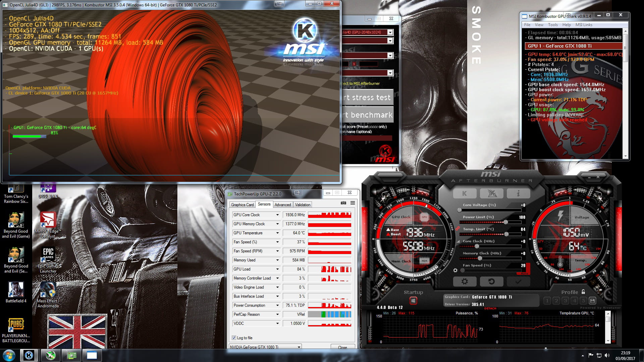Screen dimensions: 644x362
Task: Show hidden system tray icons
Action: tap(583, 355)
